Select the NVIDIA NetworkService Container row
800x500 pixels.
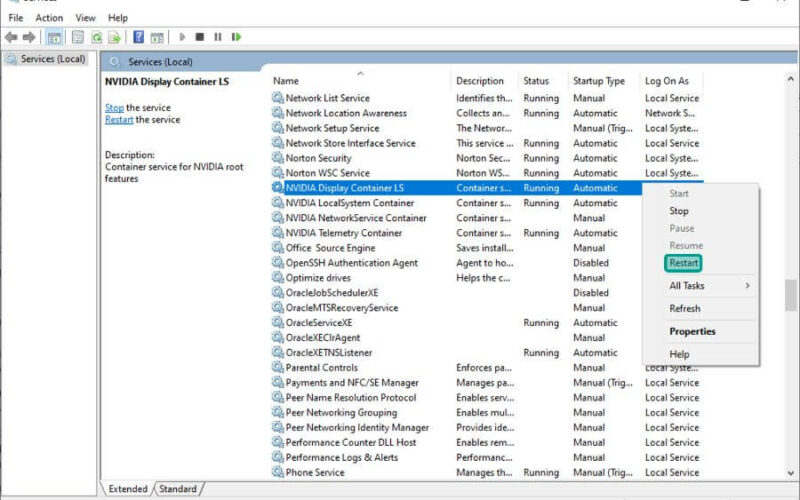pos(457,217)
